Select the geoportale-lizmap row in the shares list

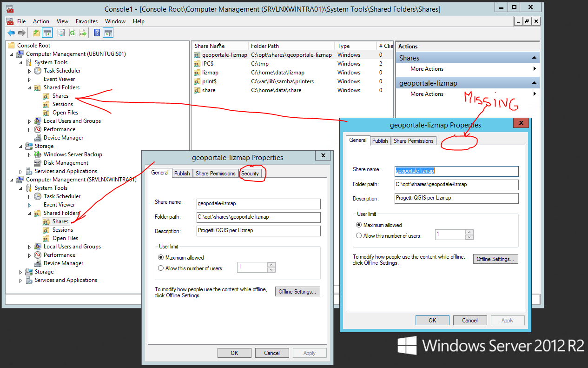pyautogui.click(x=293, y=55)
